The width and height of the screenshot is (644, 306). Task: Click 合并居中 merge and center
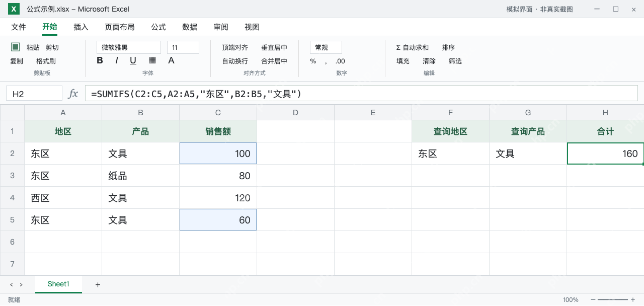(x=274, y=61)
